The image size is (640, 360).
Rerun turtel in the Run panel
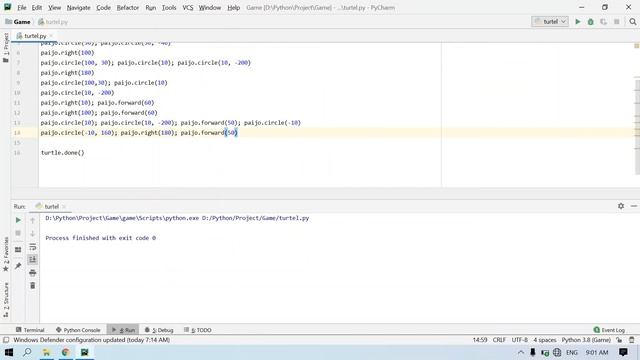click(x=18, y=220)
